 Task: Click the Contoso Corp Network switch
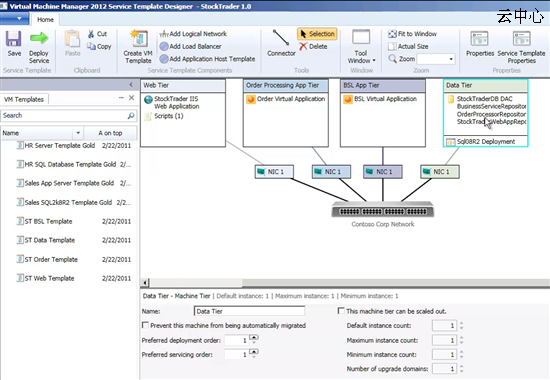[383, 209]
